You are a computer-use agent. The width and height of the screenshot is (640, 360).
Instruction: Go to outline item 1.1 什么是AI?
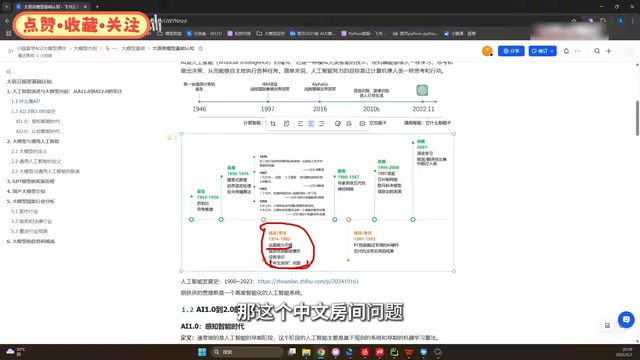(x=26, y=101)
